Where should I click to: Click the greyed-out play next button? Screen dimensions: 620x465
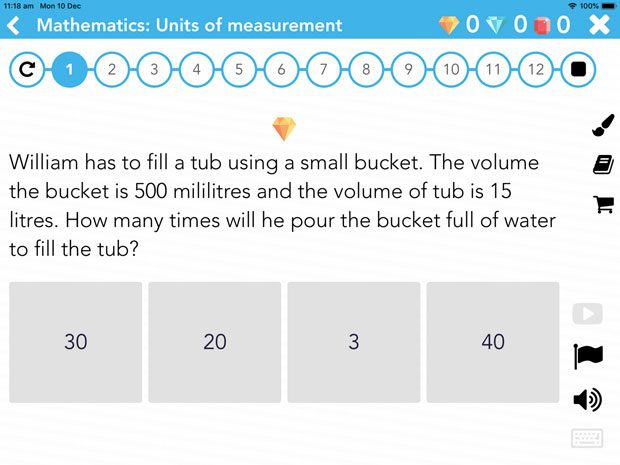[x=588, y=314]
